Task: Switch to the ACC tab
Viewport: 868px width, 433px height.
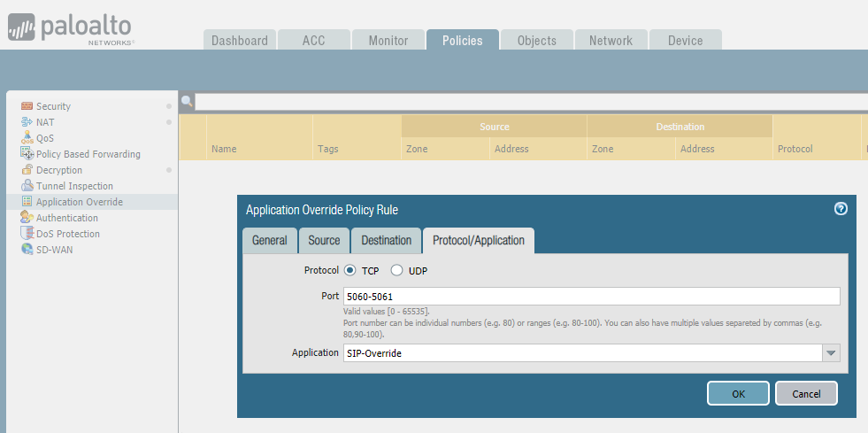Action: coord(314,41)
